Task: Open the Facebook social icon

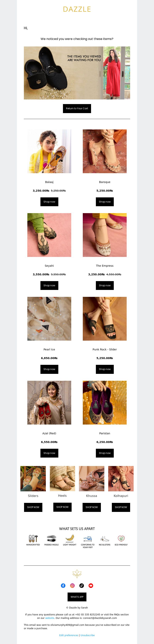Action: 63,585
